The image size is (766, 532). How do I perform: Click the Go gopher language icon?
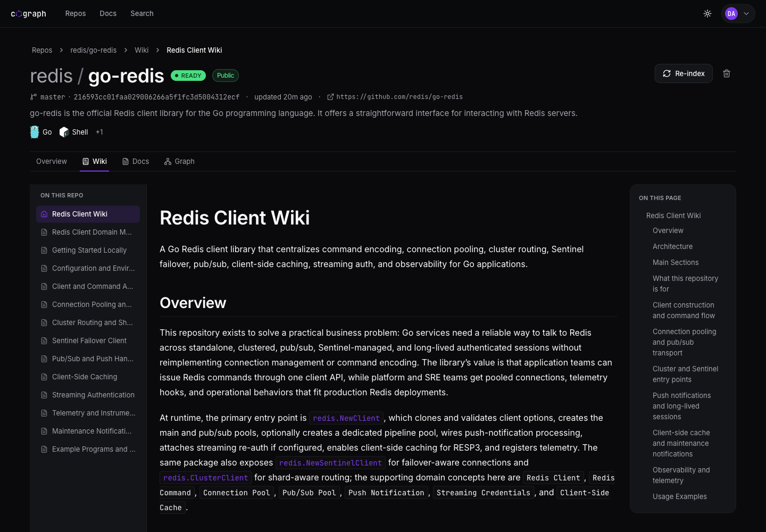(x=35, y=132)
